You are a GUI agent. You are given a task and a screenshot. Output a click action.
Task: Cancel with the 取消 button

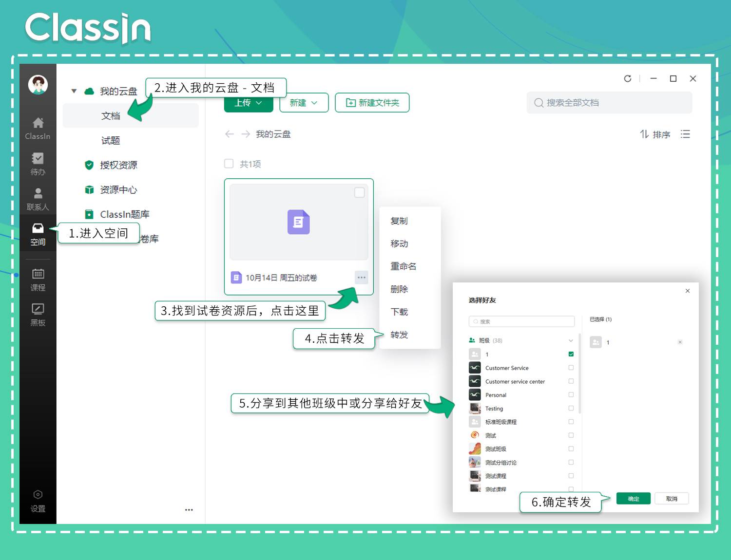(672, 499)
